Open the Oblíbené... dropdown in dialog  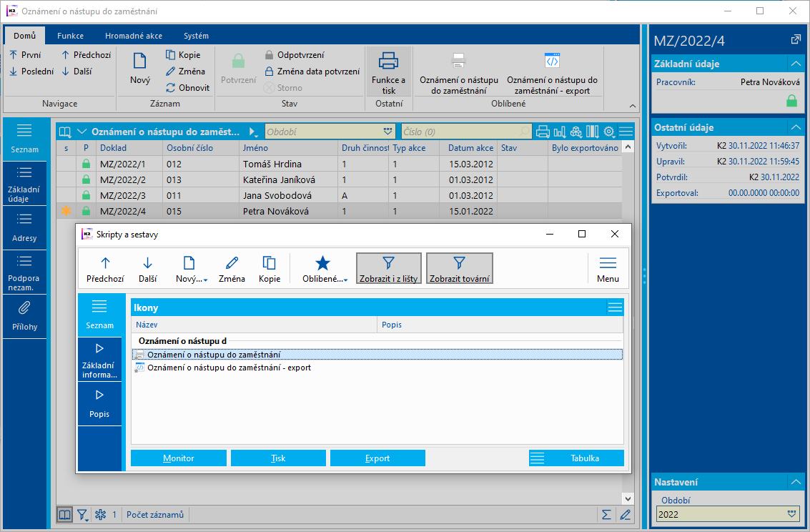(325, 269)
